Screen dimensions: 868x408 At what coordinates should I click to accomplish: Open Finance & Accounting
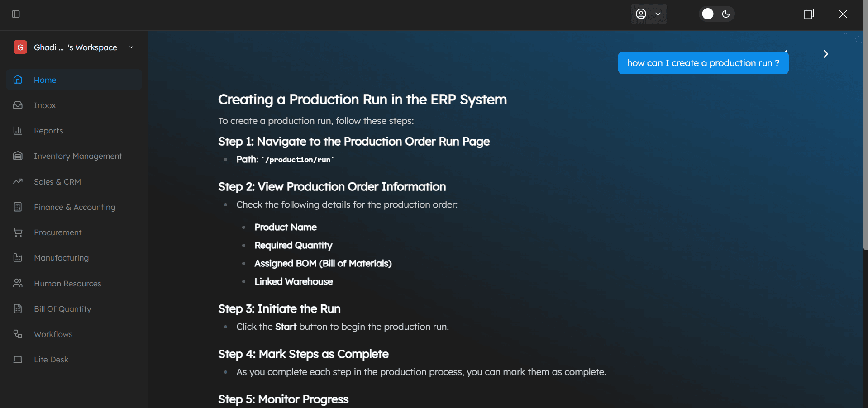click(74, 207)
